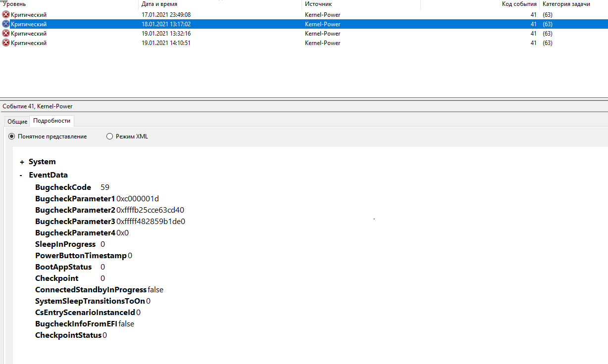
Task: Click BugcheckParameter2 value 0xffffb25cce63cd40
Action: click(150, 210)
